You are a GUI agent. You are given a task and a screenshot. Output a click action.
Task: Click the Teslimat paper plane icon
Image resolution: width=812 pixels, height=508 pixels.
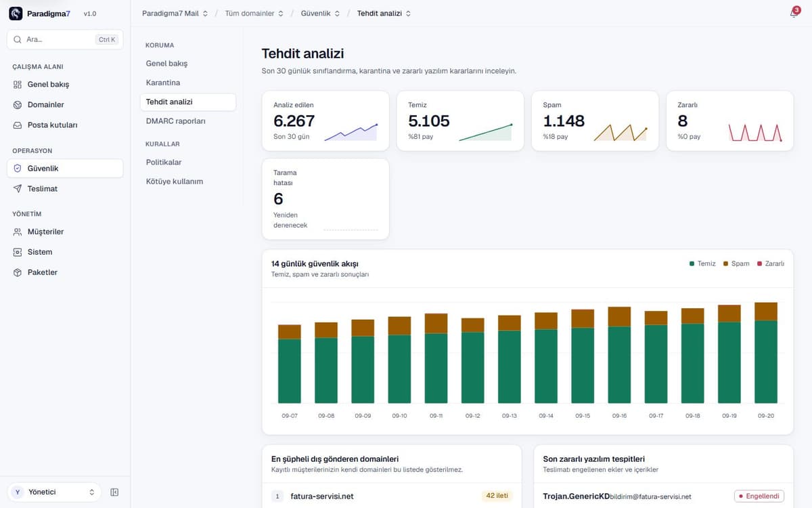click(x=18, y=189)
